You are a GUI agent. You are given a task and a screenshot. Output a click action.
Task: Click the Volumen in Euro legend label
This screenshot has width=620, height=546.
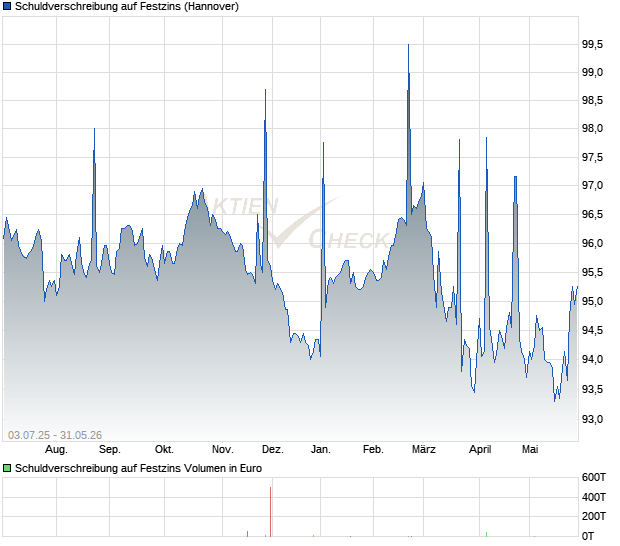click(138, 468)
